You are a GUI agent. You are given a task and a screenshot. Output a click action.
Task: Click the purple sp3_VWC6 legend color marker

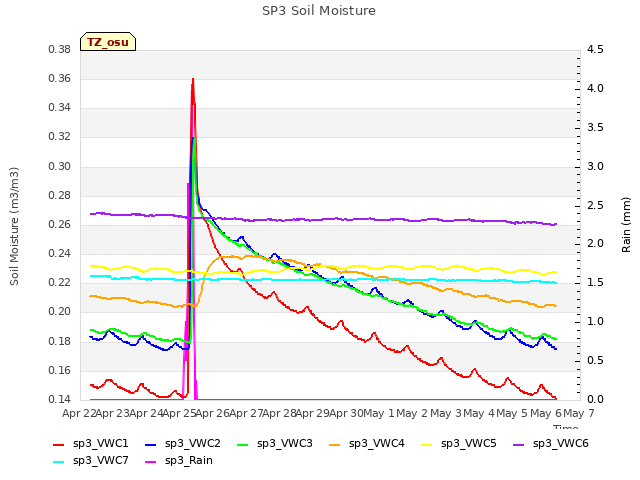519,445
